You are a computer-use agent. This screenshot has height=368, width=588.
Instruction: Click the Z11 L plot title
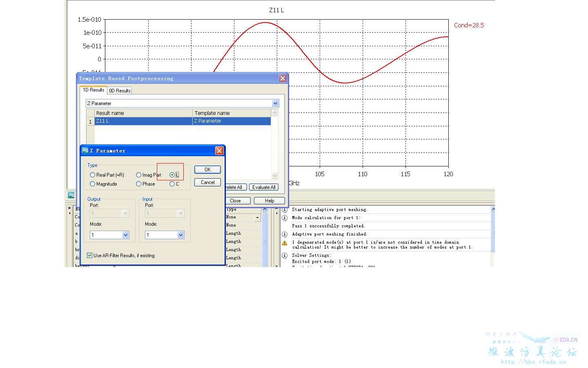click(276, 10)
